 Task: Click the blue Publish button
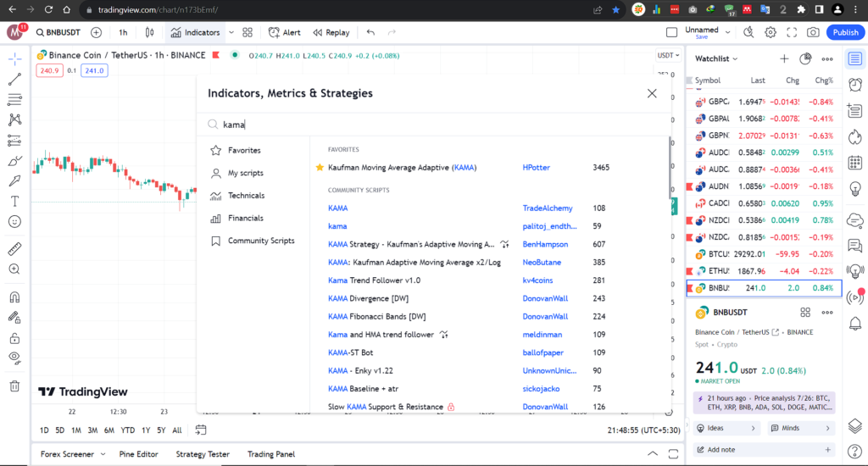(x=845, y=32)
